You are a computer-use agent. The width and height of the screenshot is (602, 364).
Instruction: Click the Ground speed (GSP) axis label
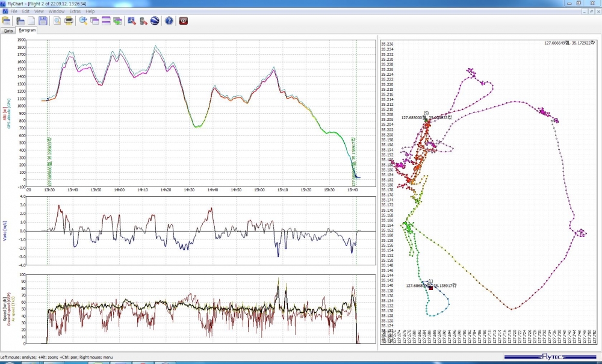[9, 310]
